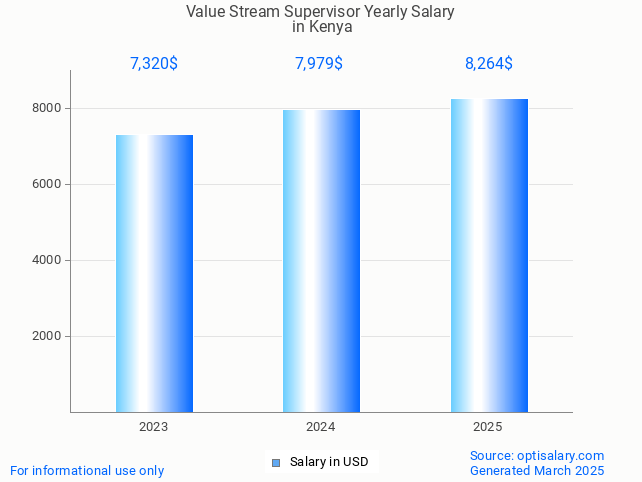Click the 6000 y-axis tick label
This screenshot has height=482, width=642.
point(47,184)
